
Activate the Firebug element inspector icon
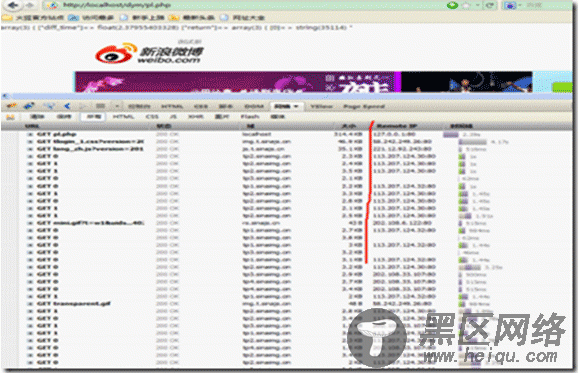[x=29, y=106]
